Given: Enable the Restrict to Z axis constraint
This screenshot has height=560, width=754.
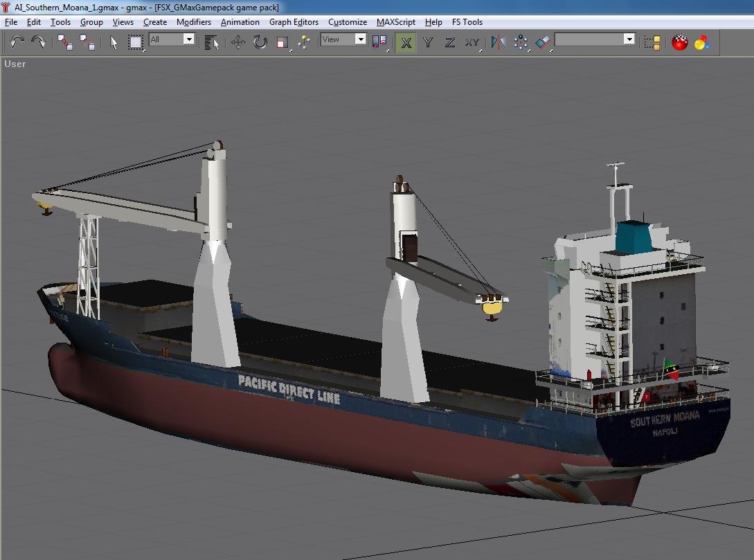Looking at the screenshot, I should click(450, 42).
